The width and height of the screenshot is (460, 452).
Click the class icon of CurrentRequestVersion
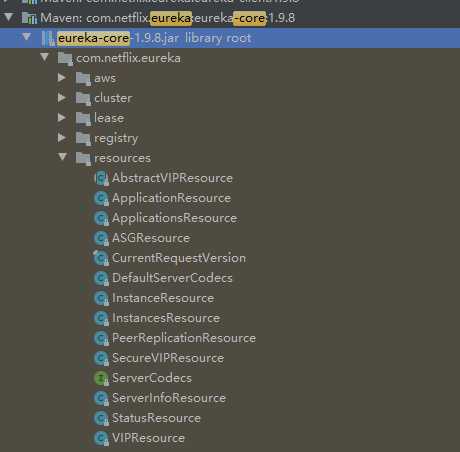[101, 258]
